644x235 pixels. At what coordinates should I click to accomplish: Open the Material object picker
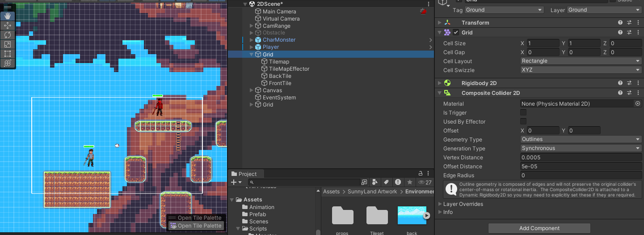click(638, 103)
